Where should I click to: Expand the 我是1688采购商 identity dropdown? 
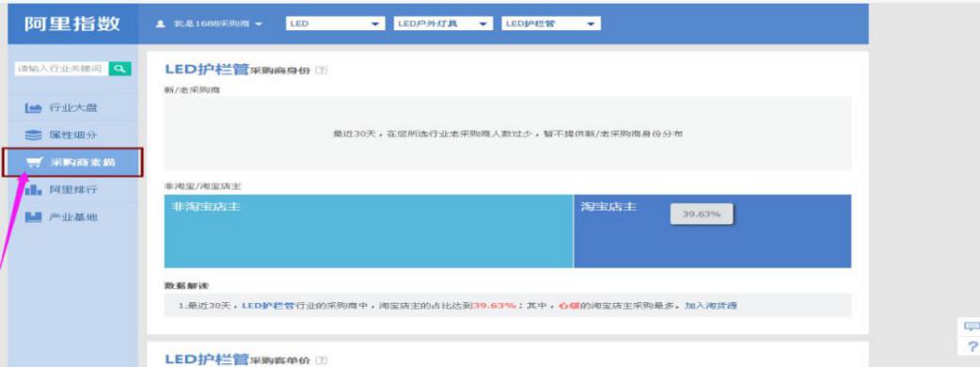[x=210, y=24]
